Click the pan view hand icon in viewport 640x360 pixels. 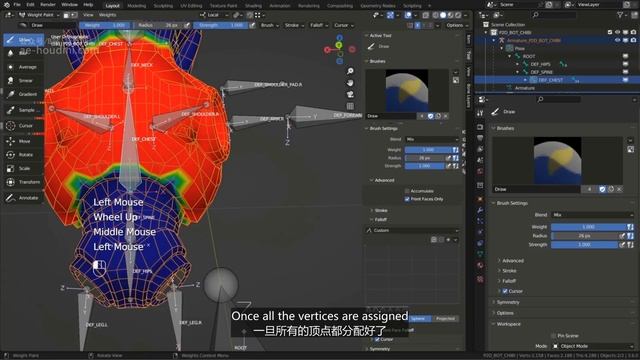point(350,83)
